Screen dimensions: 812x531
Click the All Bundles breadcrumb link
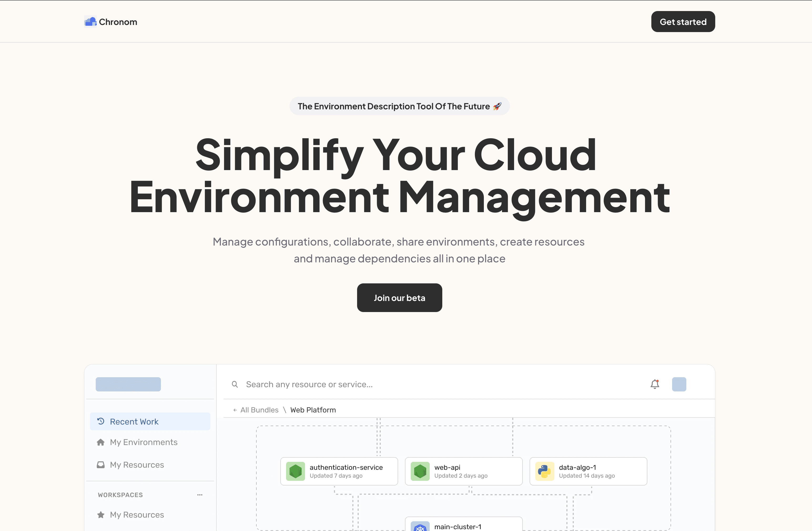(259, 410)
